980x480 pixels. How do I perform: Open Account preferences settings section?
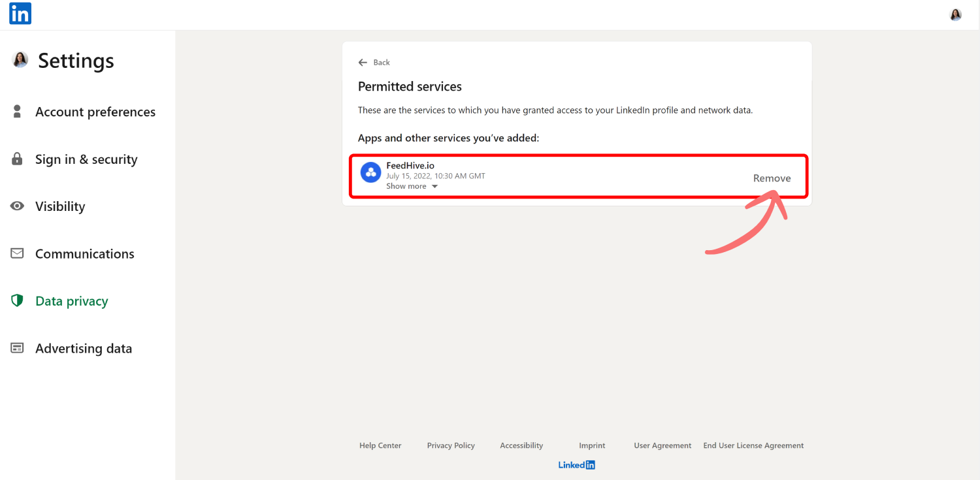tap(95, 112)
